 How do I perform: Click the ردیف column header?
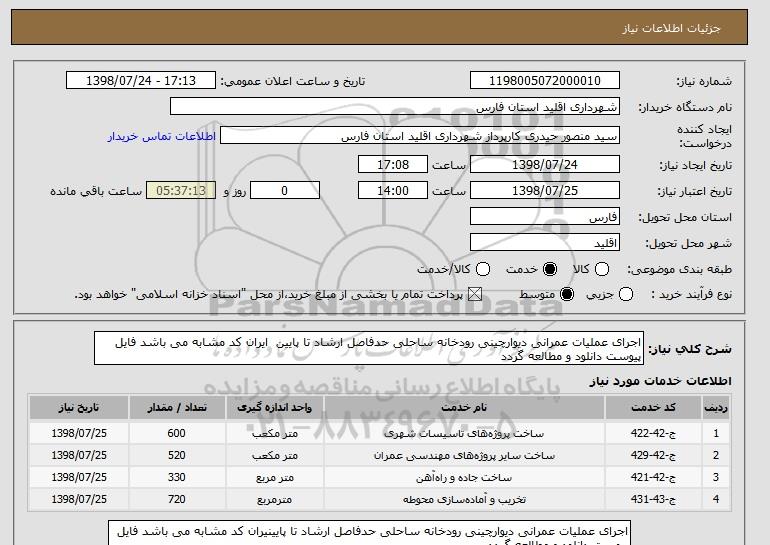pos(716,408)
